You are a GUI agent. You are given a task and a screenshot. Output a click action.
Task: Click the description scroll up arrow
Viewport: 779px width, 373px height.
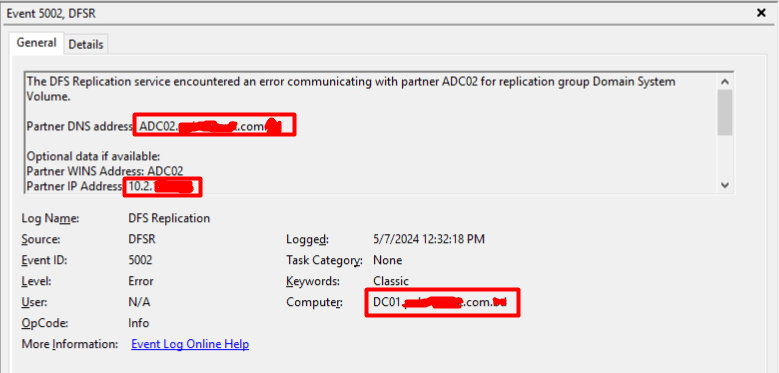pyautogui.click(x=725, y=81)
